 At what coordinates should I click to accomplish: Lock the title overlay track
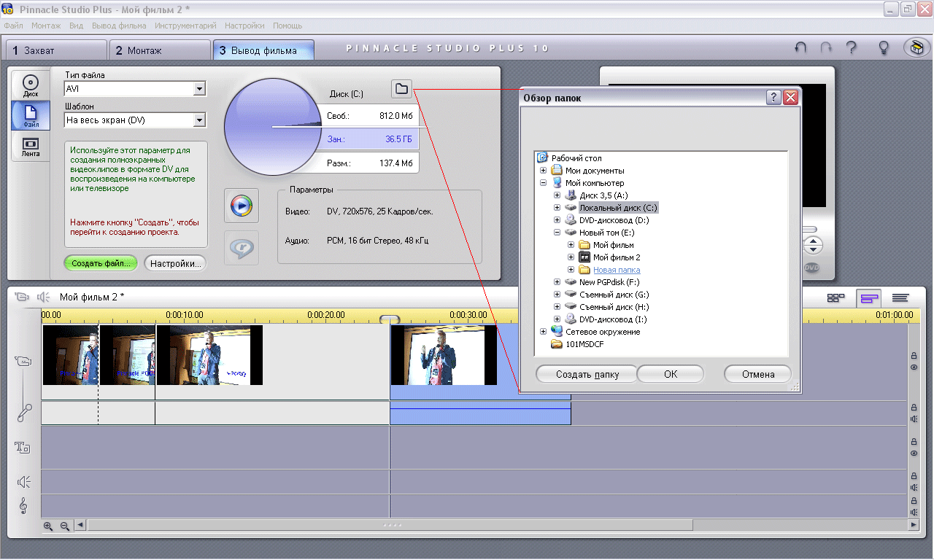(914, 442)
